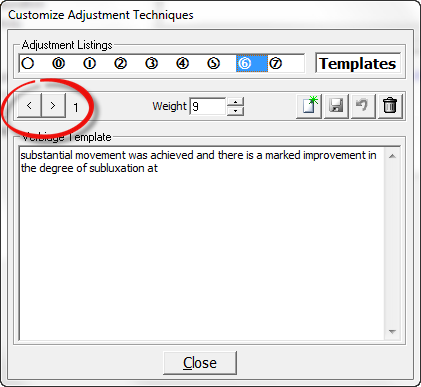
Task: Select adjustment listing circled 2
Action: [120, 63]
